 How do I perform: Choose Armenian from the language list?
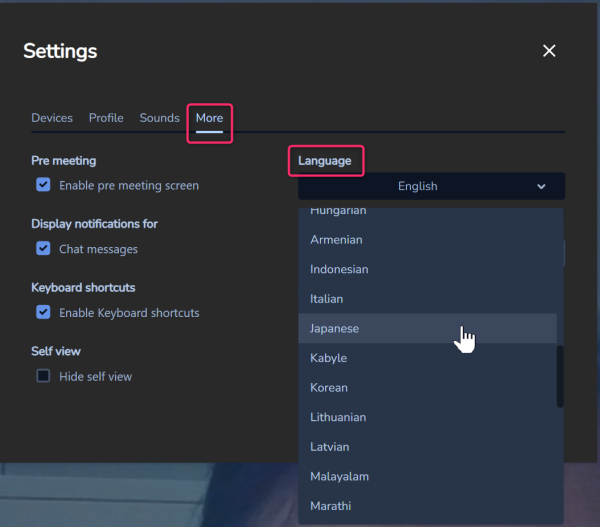[336, 240]
